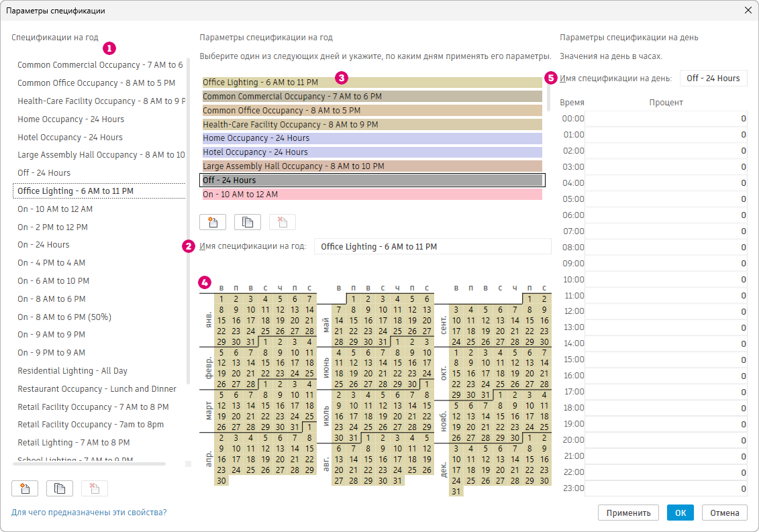Click the new yearly schedule icon under the left list
The height and width of the screenshot is (532, 759).
pos(25,488)
